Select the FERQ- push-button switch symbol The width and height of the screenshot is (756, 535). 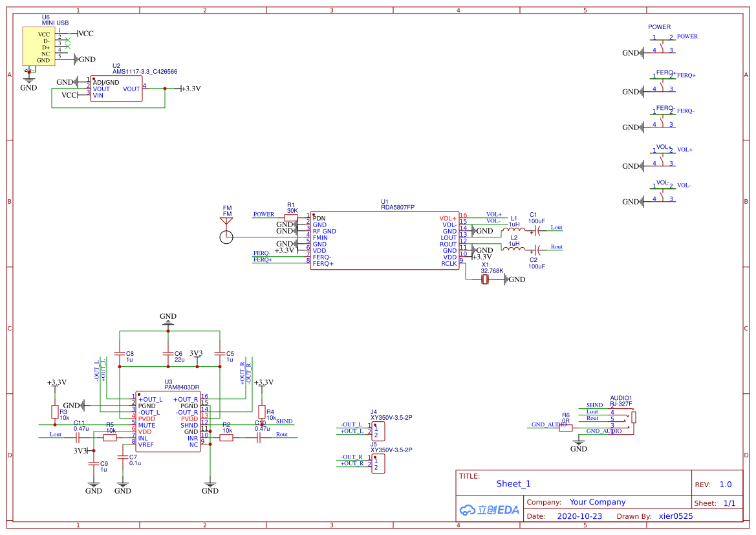coord(664,118)
